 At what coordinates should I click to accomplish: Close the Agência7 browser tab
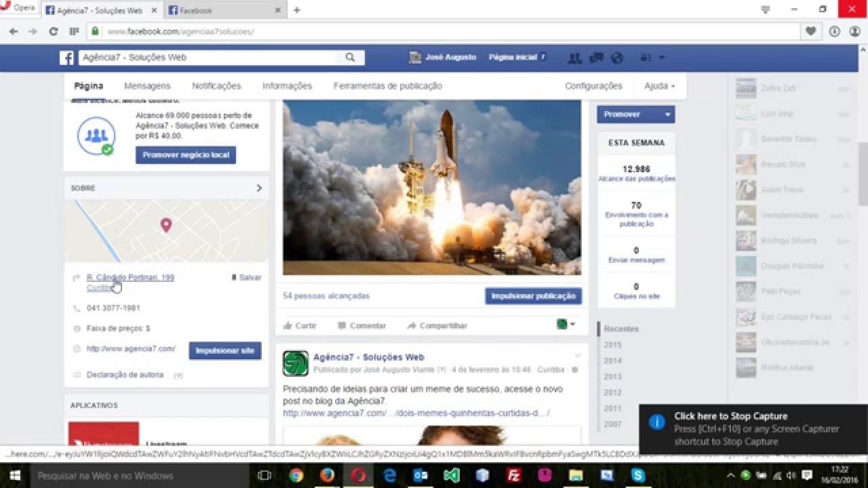tap(154, 10)
